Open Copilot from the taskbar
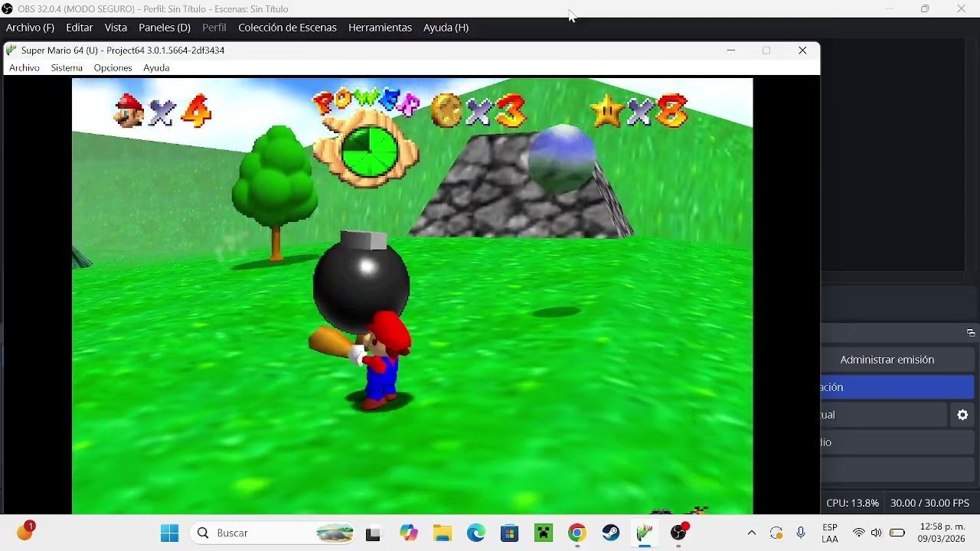980x551 pixels. tap(409, 533)
